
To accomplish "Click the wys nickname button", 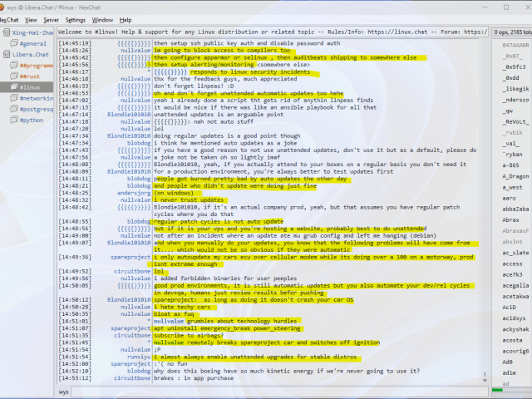I will tap(64, 392).
